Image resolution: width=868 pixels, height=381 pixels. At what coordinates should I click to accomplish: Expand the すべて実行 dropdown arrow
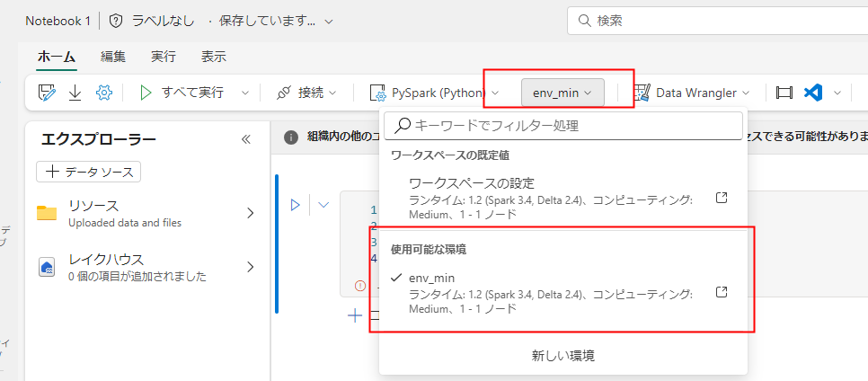pos(245,93)
